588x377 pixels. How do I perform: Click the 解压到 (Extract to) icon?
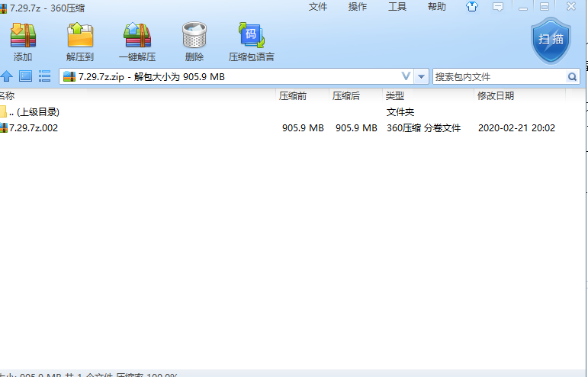point(80,35)
